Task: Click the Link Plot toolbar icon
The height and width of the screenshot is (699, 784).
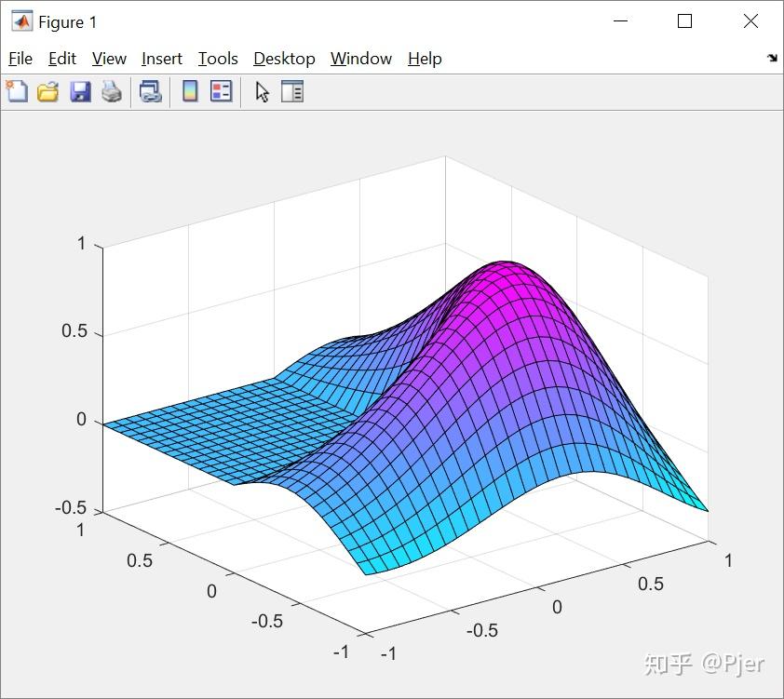Action: point(151,92)
